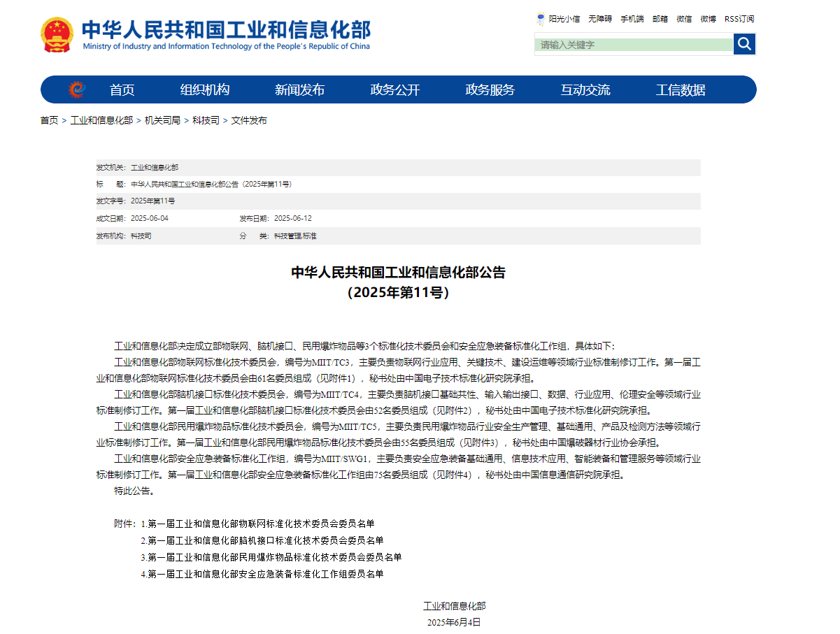Image resolution: width=840 pixels, height=634 pixels.
Task: Click the national emblem logo
Action: point(57,34)
